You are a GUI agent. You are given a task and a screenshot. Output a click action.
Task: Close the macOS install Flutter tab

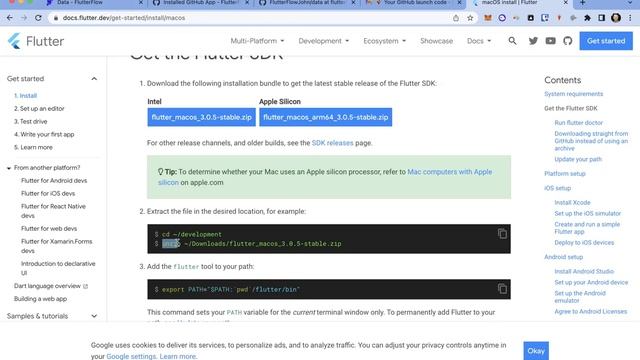[565, 3]
